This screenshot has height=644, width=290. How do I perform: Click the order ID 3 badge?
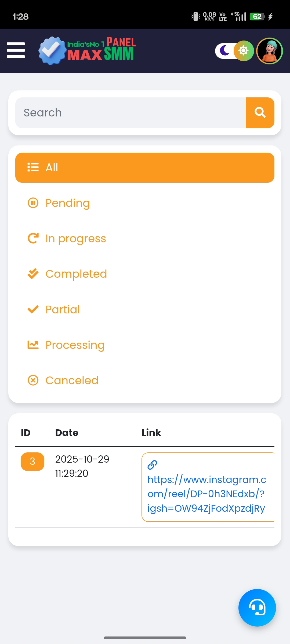click(x=32, y=462)
